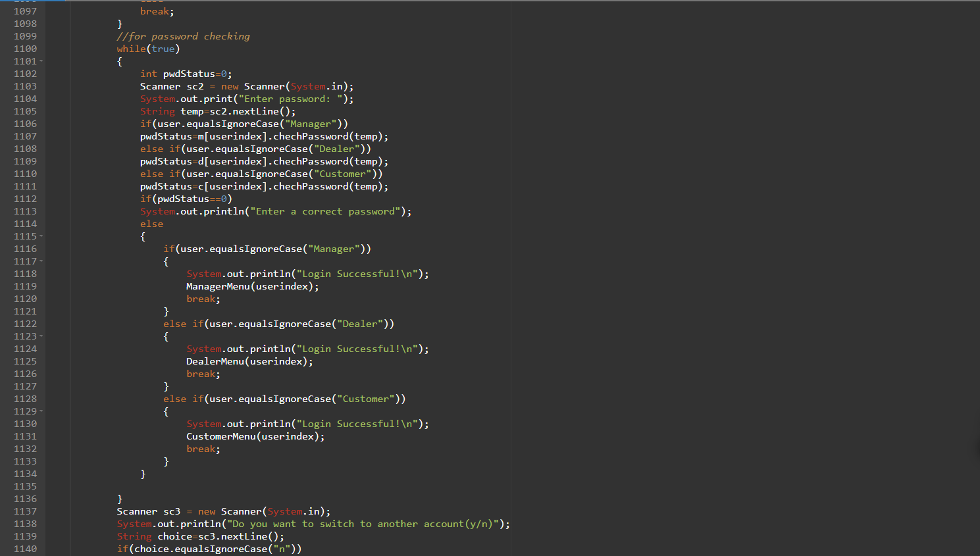Click the 'Scanner sc2' declaration line
The image size is (980, 556).
click(x=247, y=86)
